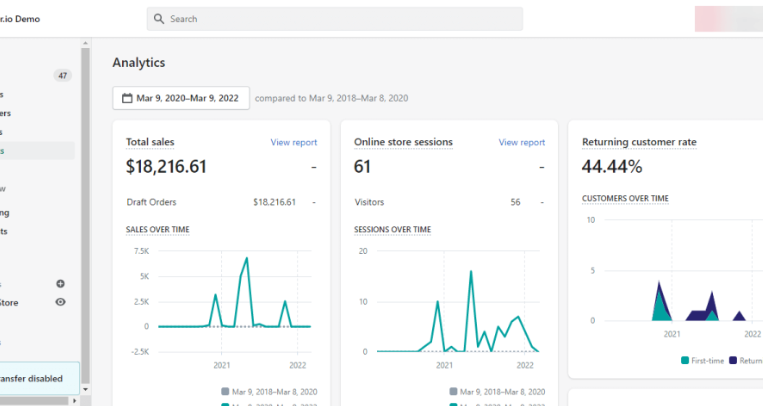Click the Returning customer rate card title
This screenshot has width=763, height=406.
[639, 142]
